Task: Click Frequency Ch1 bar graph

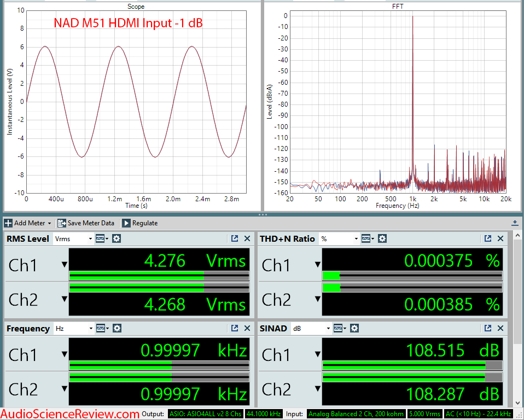Action: (159, 365)
